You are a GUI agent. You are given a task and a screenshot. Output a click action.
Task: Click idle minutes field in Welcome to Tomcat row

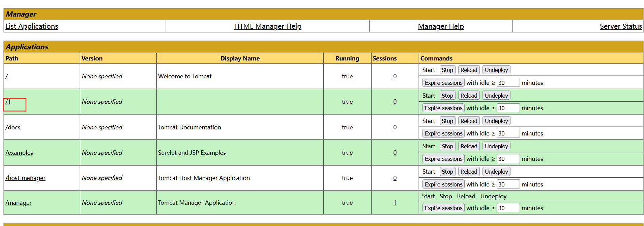tap(508, 83)
